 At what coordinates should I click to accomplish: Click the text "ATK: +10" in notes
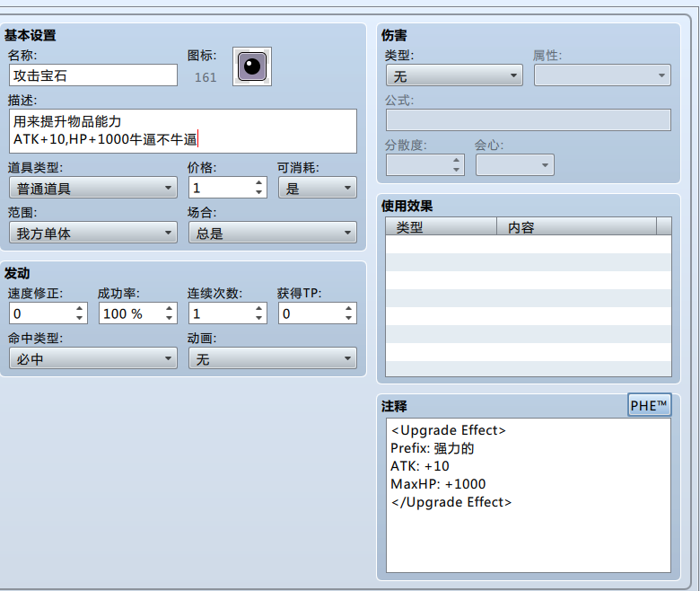coord(420,466)
